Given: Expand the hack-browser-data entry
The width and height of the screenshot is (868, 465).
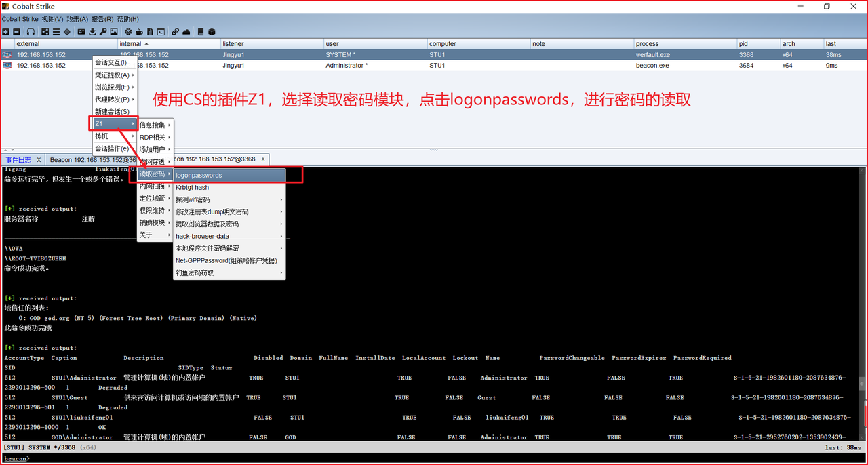Looking at the screenshot, I should tap(229, 236).
